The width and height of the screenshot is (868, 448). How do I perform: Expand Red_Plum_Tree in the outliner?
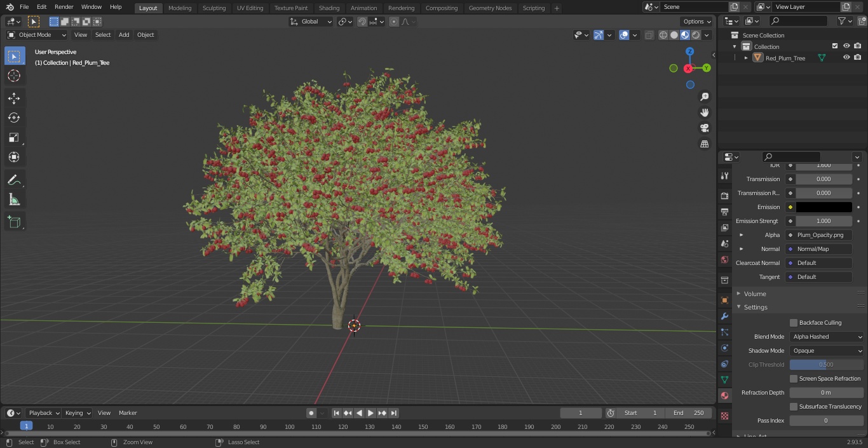[746, 58]
